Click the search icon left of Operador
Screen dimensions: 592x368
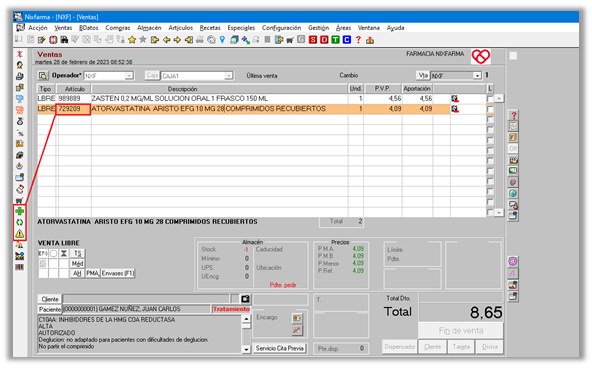[43, 75]
